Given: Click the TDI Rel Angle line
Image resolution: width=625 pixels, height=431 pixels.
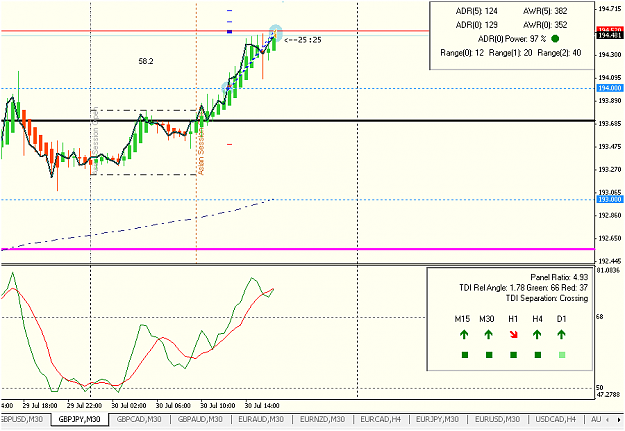Looking at the screenshot, I should click(x=523, y=287).
